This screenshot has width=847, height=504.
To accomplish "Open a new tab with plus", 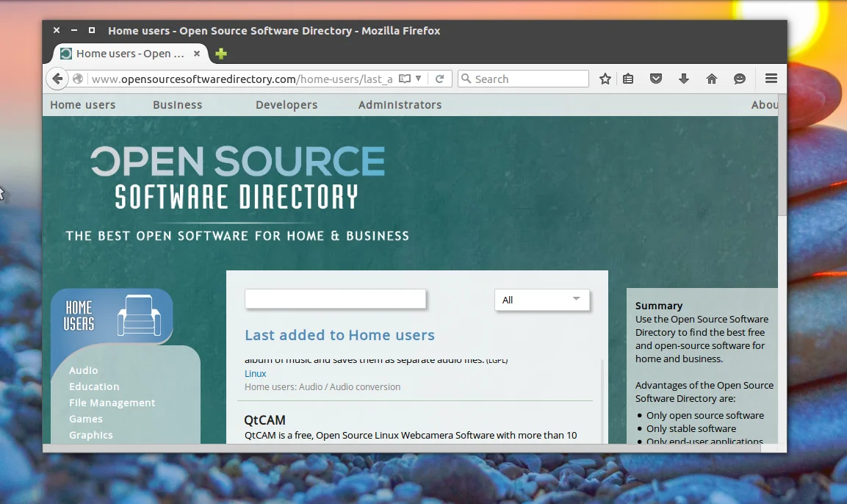I will (x=221, y=54).
